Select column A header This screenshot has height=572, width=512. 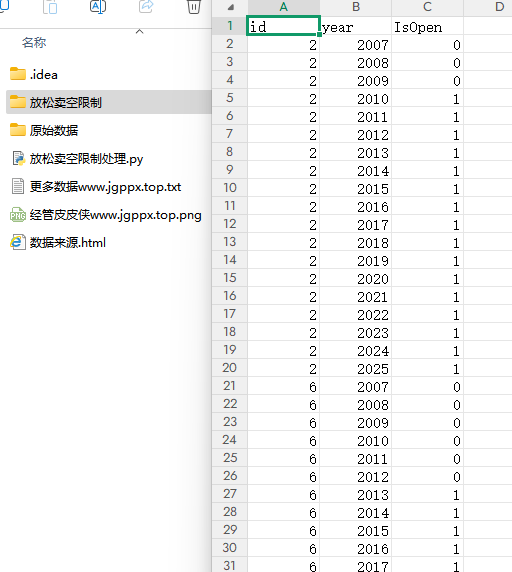point(284,7)
